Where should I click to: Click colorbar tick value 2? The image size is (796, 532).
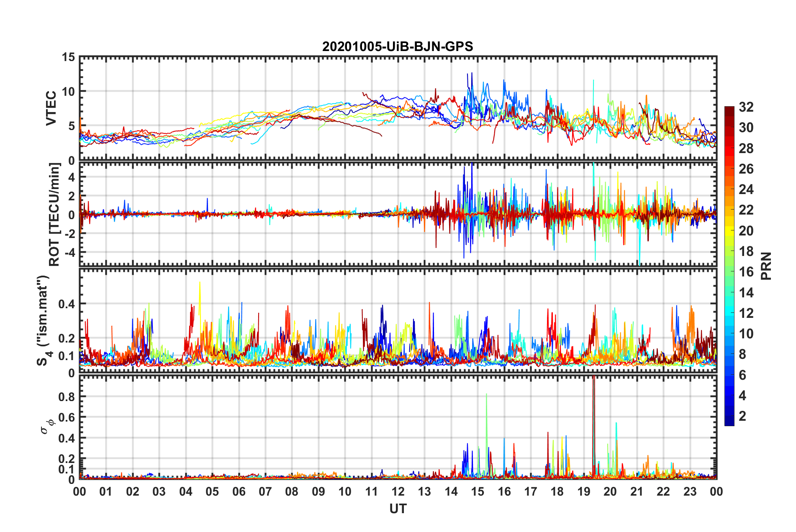(742, 416)
